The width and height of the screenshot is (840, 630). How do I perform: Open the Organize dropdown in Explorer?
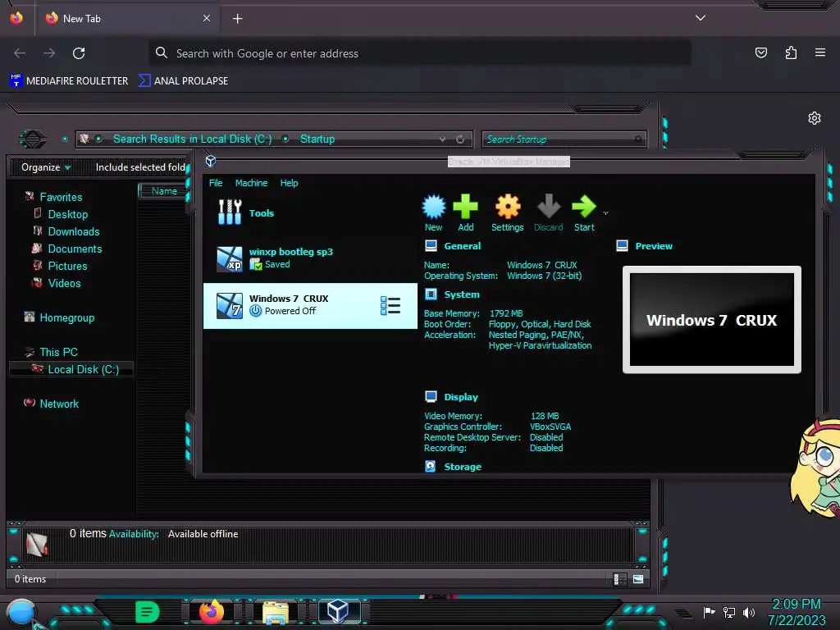pos(46,167)
